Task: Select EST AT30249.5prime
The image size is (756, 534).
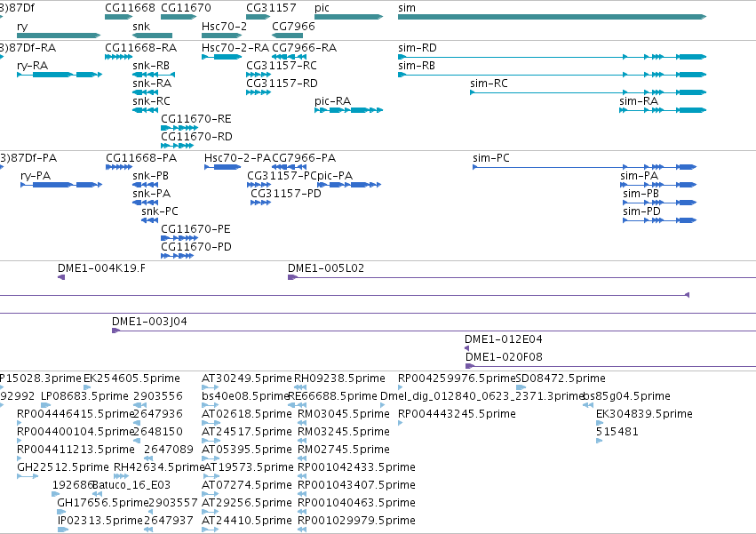Action: (x=211, y=387)
